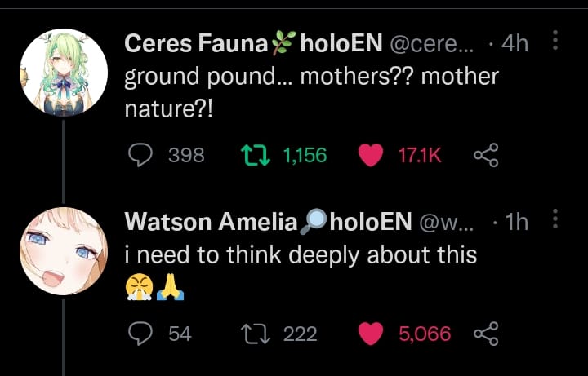The height and width of the screenshot is (376, 588).
Task: Open the 1h timestamp on Amelia's tweet
Action: click(516, 222)
